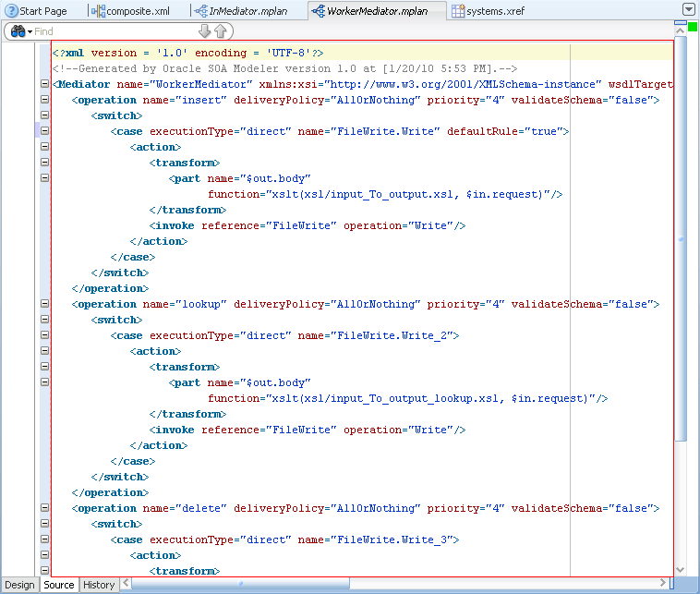Collapse the delete operation block
Image resolution: width=700 pixels, height=594 pixels.
pos(44,507)
